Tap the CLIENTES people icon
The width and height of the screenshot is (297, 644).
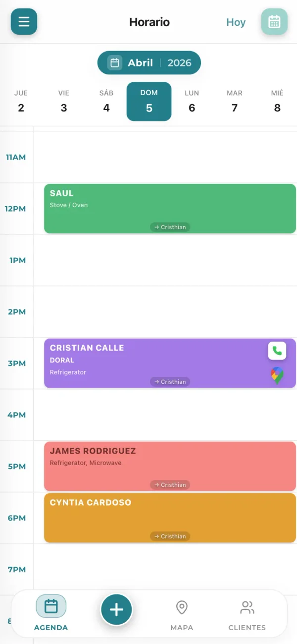tap(247, 606)
